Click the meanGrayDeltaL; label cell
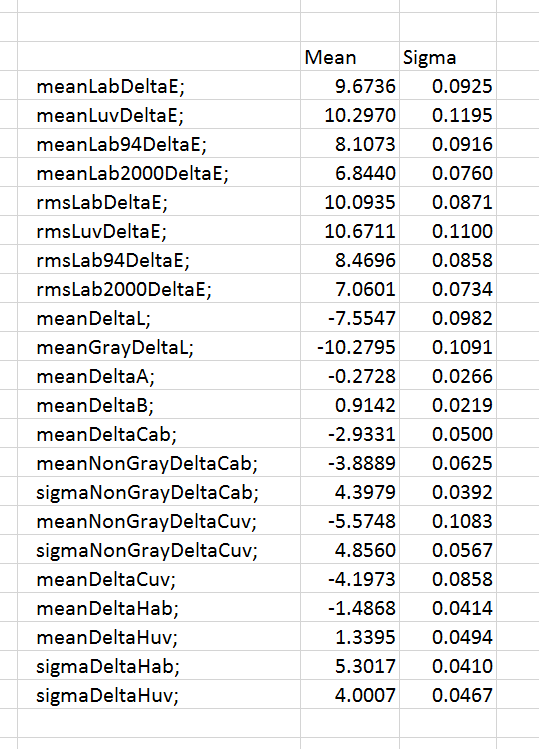This screenshot has width=539, height=749. (x=159, y=347)
